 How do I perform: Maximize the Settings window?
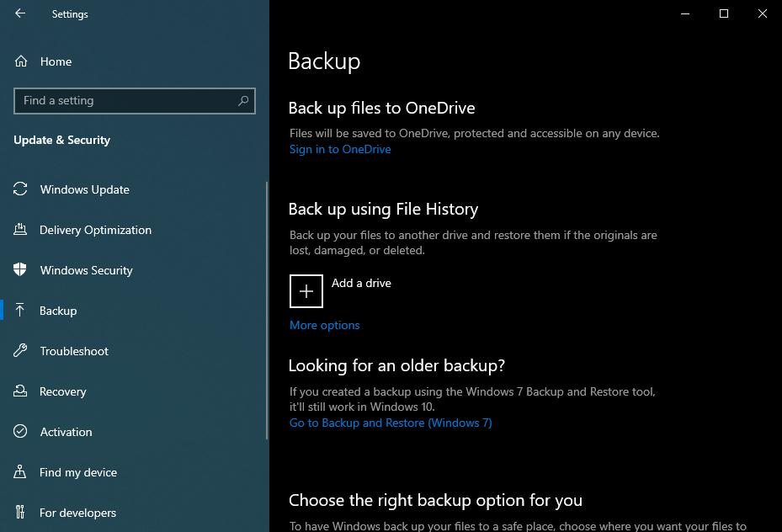723,13
